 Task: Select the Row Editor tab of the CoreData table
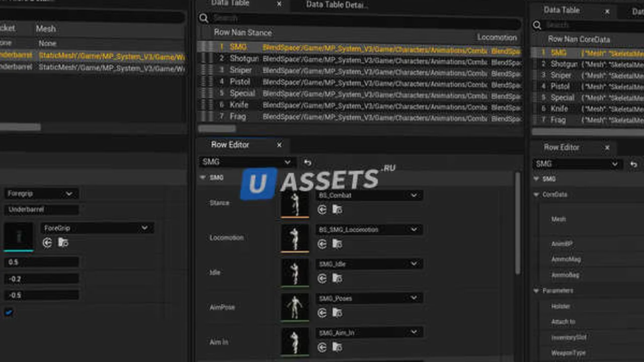561,147
